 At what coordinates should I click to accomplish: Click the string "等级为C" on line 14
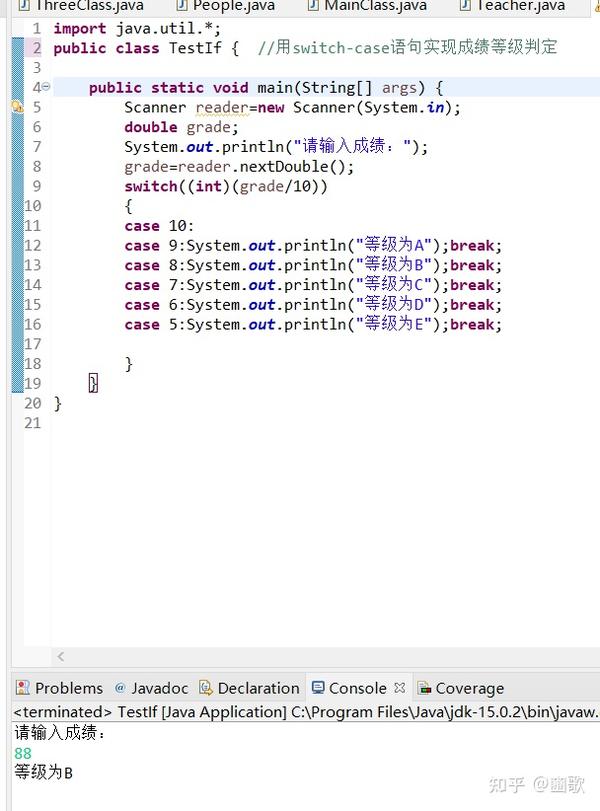click(x=394, y=284)
